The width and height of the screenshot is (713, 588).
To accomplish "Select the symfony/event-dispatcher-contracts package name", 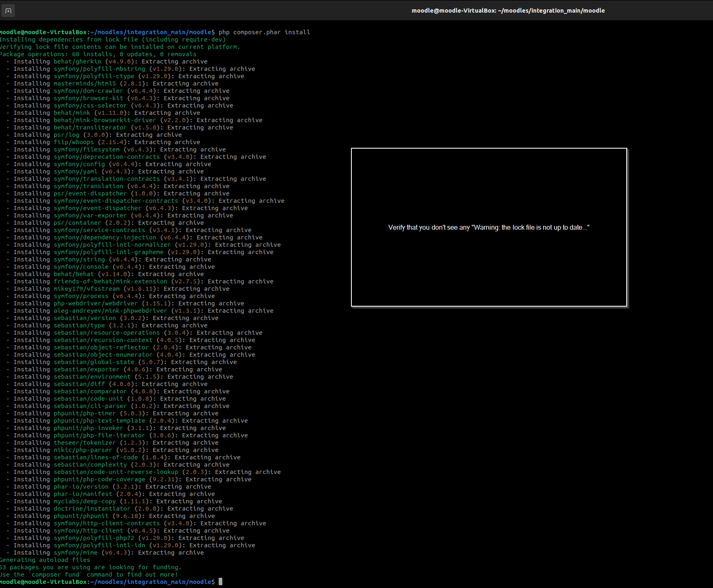I will (x=116, y=201).
